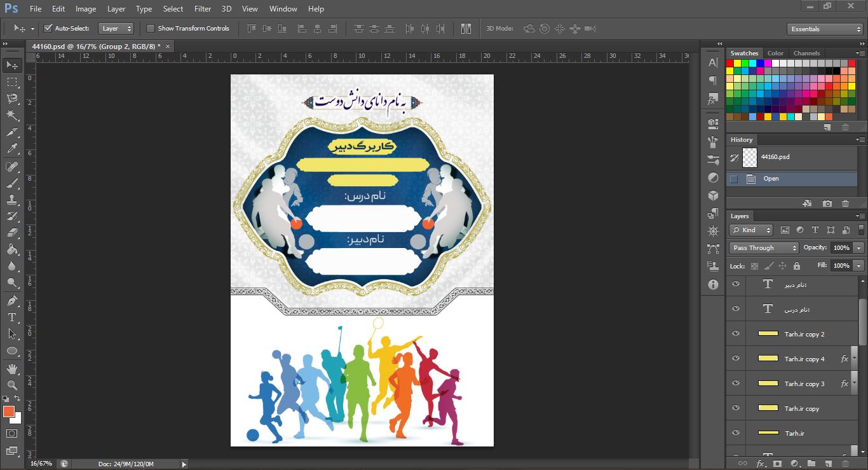Expand effects of Tarh.ir copy 3 layer
Image resolution: width=868 pixels, height=470 pixels.
click(855, 384)
